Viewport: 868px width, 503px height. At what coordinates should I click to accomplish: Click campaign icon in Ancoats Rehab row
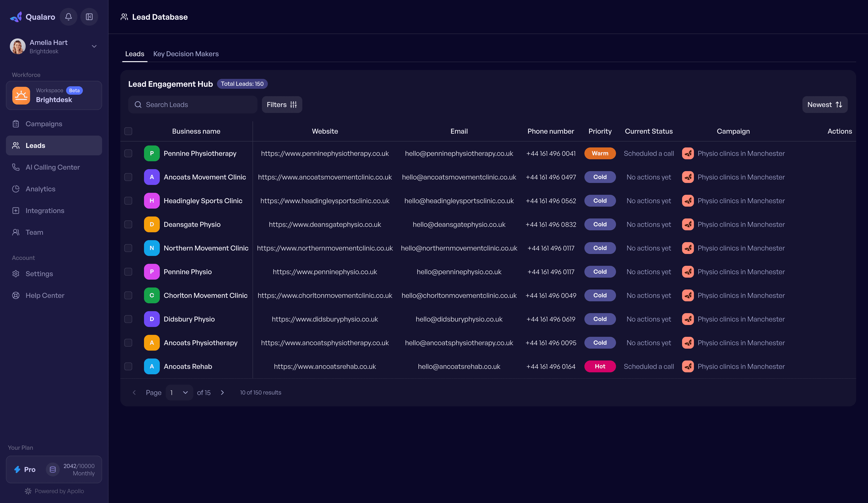pyautogui.click(x=688, y=366)
